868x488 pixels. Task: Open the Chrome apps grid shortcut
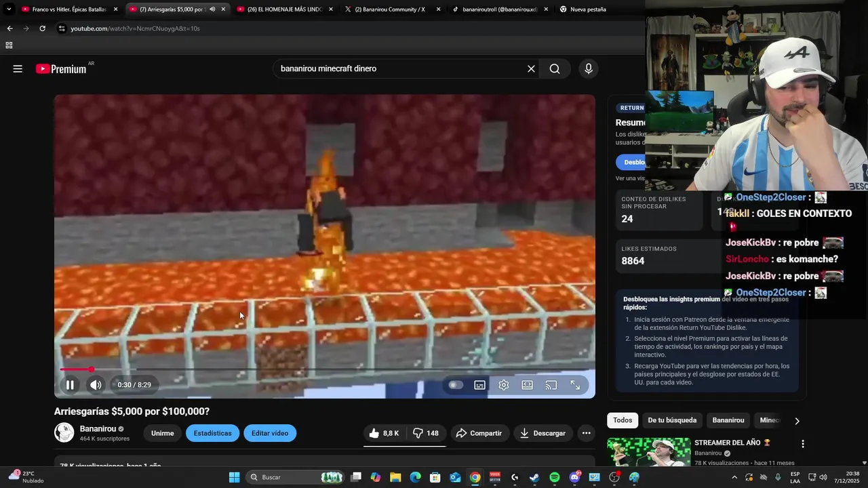[x=9, y=45]
